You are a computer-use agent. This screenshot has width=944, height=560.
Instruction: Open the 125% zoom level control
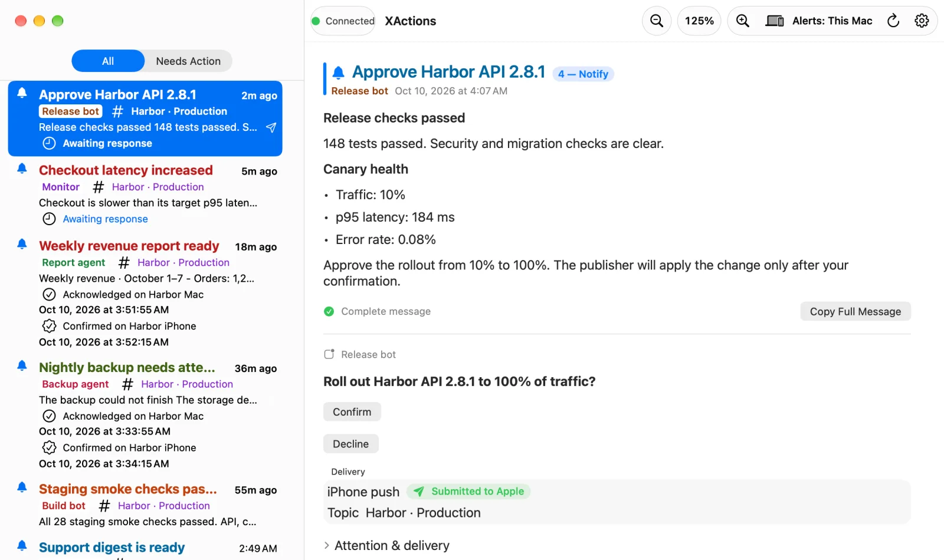click(x=699, y=21)
